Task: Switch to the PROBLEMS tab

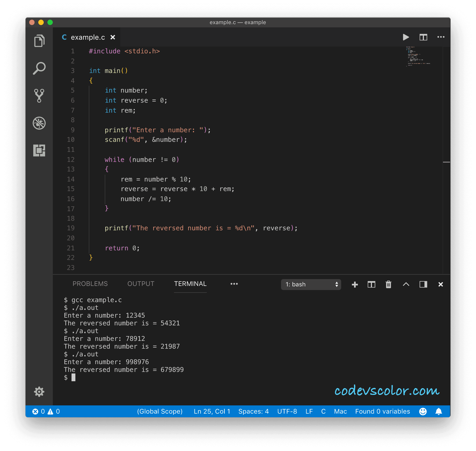Action: (90, 284)
